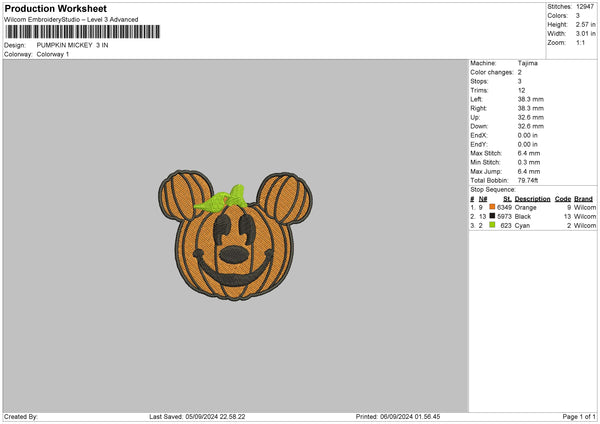
Task: Click the stitch count '6349' in the Orange row
Action: [504, 207]
